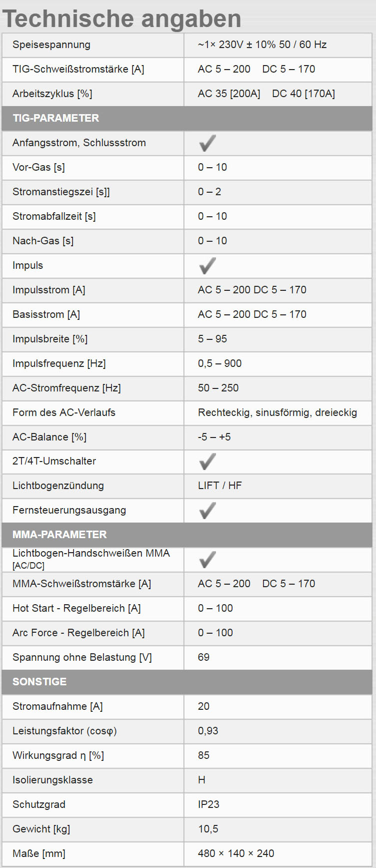Click the Lichtbogen-Handschweißen MMA checkmark
376x868 pixels.
pos(207,560)
